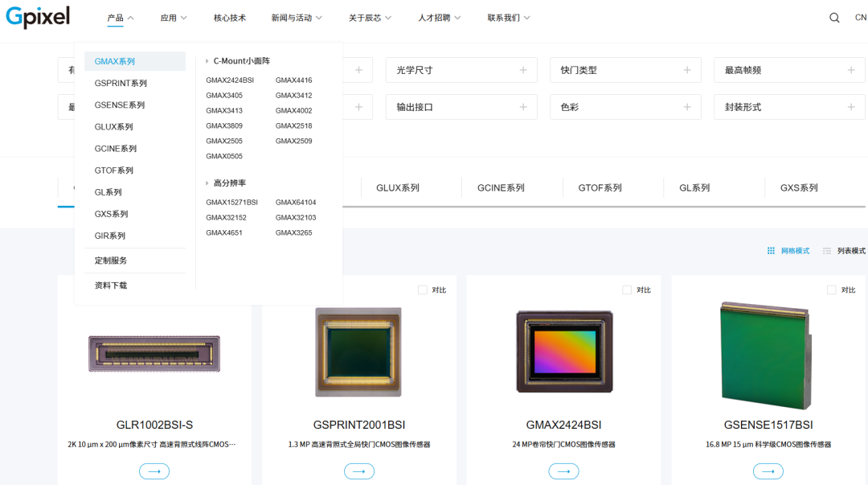Click arrow button under GLR1002BSI-S

[154, 471]
